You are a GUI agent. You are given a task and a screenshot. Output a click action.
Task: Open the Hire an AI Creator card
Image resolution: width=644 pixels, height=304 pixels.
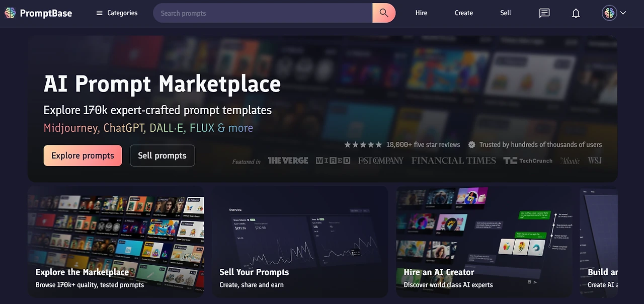484,242
